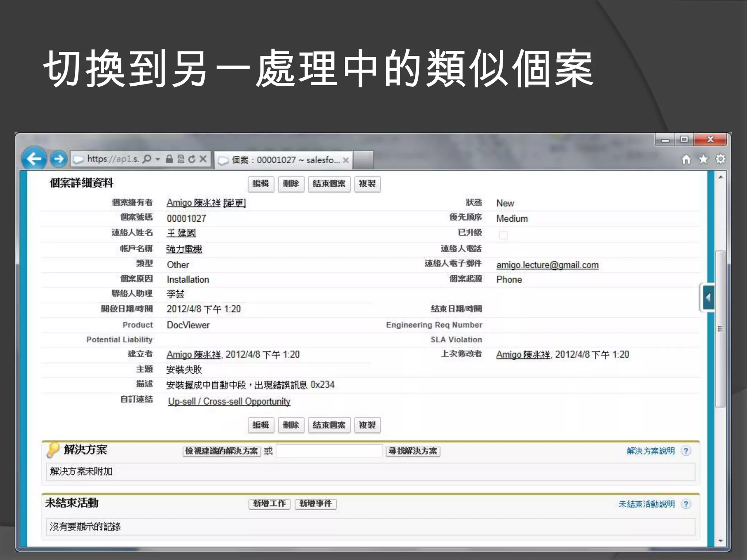Image resolution: width=747 pixels, height=560 pixels.
Task: Click the top 結束個案 button
Action: (329, 184)
